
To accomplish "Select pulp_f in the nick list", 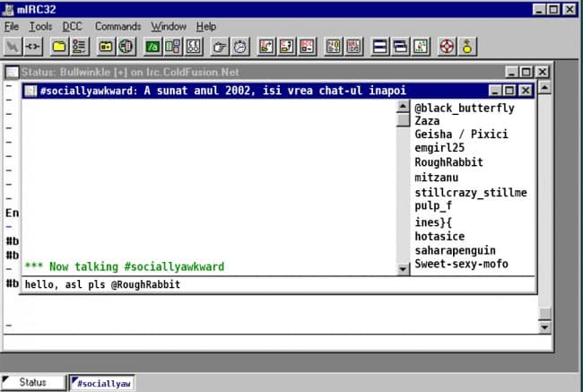I will pyautogui.click(x=433, y=205).
